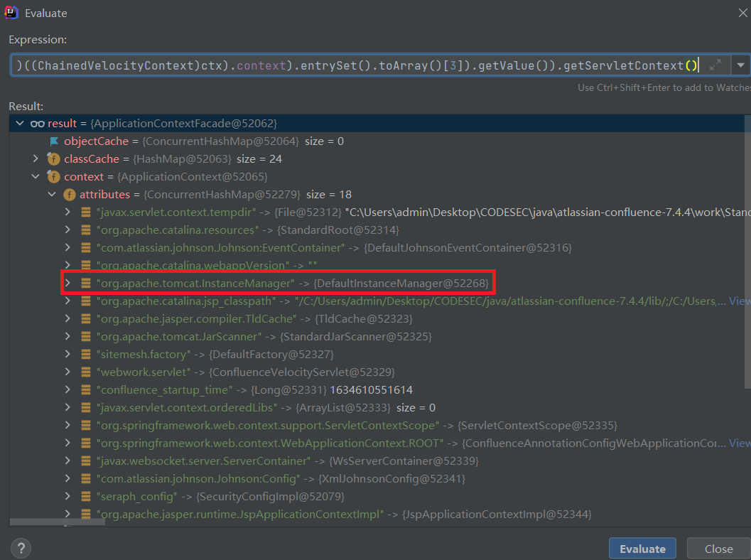The image size is (751, 560).
Task: Click the field icon beside classCache
Action: click(x=53, y=159)
